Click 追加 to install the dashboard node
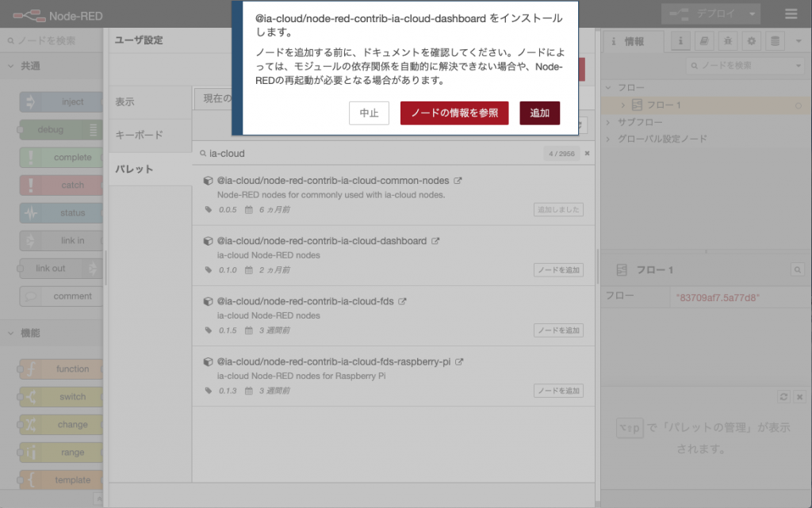812x508 pixels. click(539, 113)
